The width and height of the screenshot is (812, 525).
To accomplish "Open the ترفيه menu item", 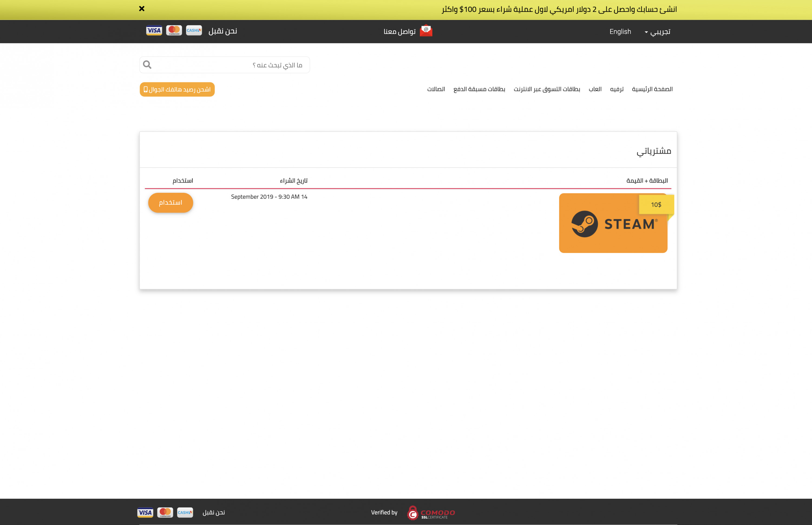I will [x=617, y=89].
